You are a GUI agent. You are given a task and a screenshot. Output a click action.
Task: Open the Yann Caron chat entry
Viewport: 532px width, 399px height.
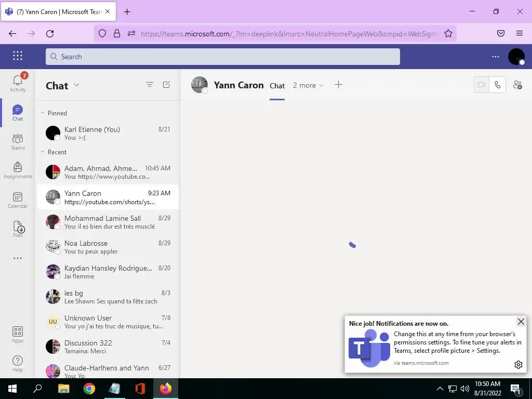108,197
